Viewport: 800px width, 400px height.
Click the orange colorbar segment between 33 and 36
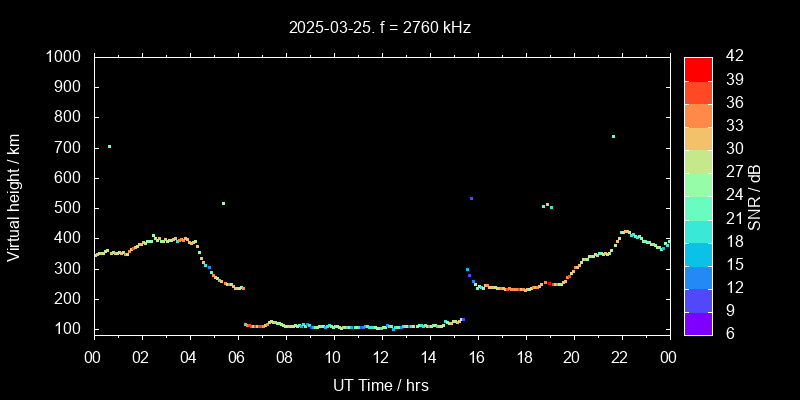pos(698,115)
